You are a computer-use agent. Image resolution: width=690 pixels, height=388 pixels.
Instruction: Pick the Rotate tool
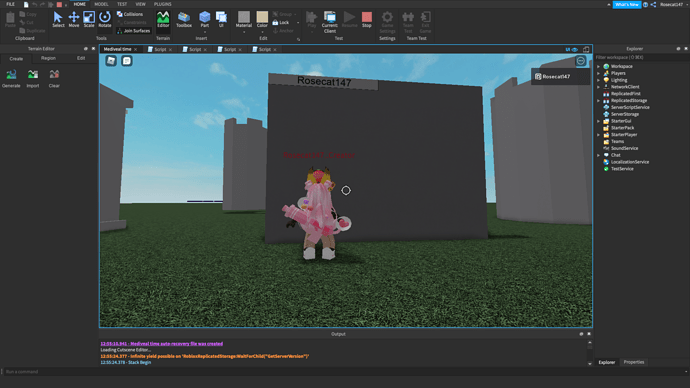(105, 19)
